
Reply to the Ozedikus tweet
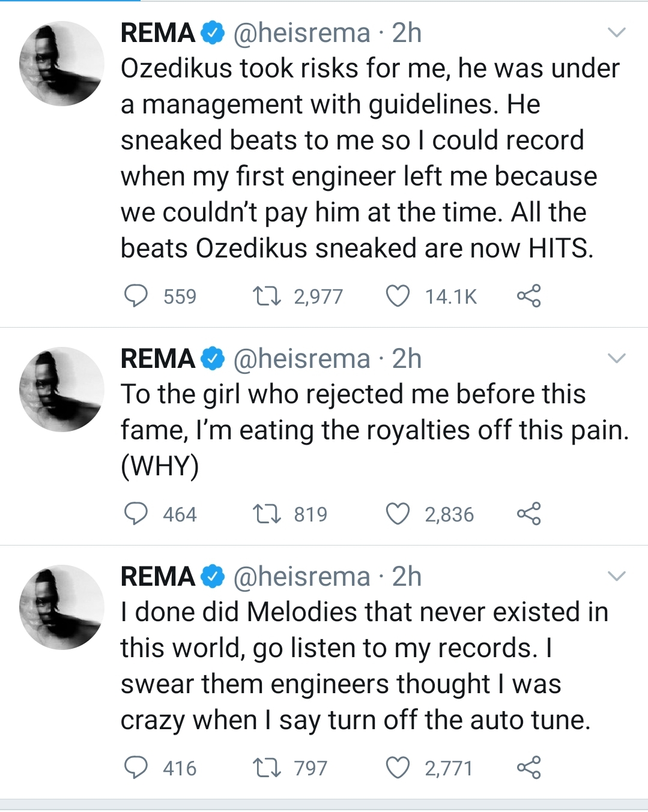136,296
